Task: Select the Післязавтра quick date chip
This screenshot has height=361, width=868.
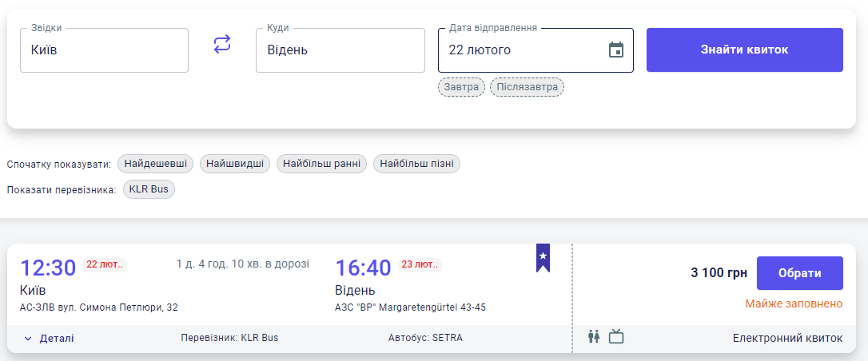Action: click(527, 86)
